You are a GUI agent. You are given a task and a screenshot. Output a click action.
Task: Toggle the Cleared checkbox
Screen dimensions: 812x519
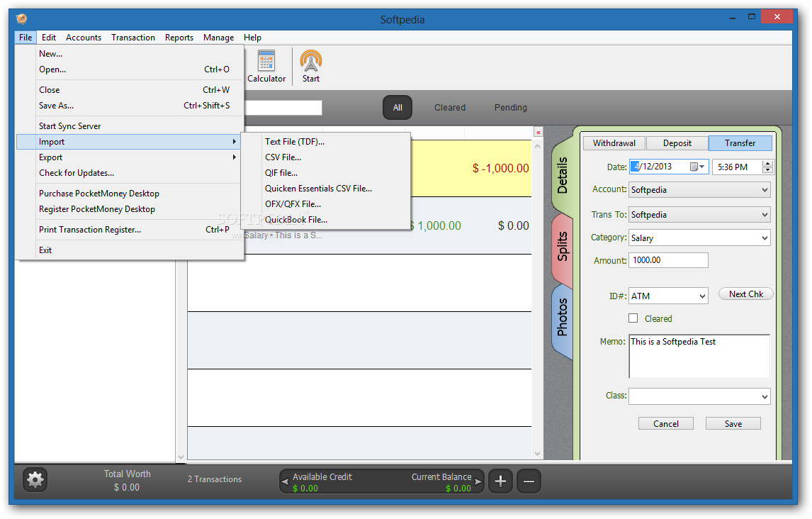[633, 318]
